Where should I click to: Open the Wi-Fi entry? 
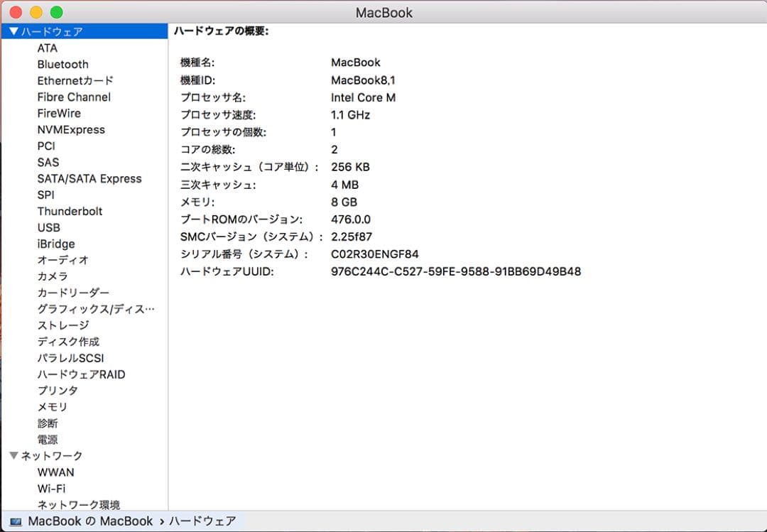click(51, 489)
